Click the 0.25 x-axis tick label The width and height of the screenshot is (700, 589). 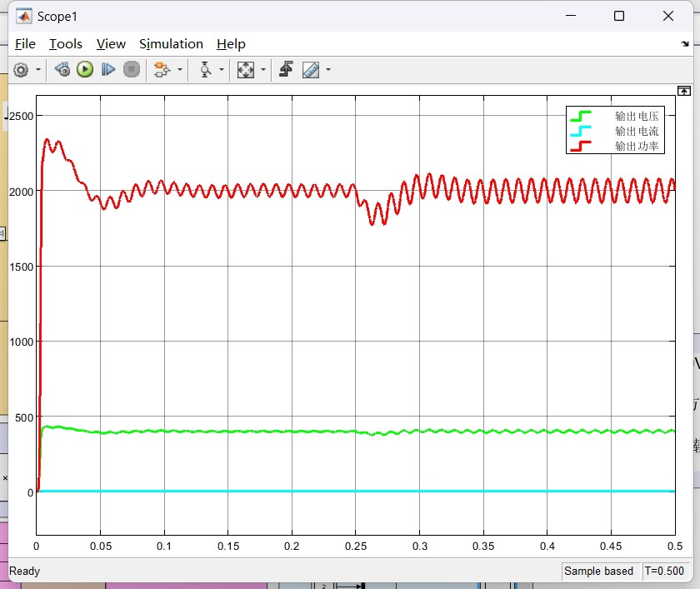pos(356,547)
